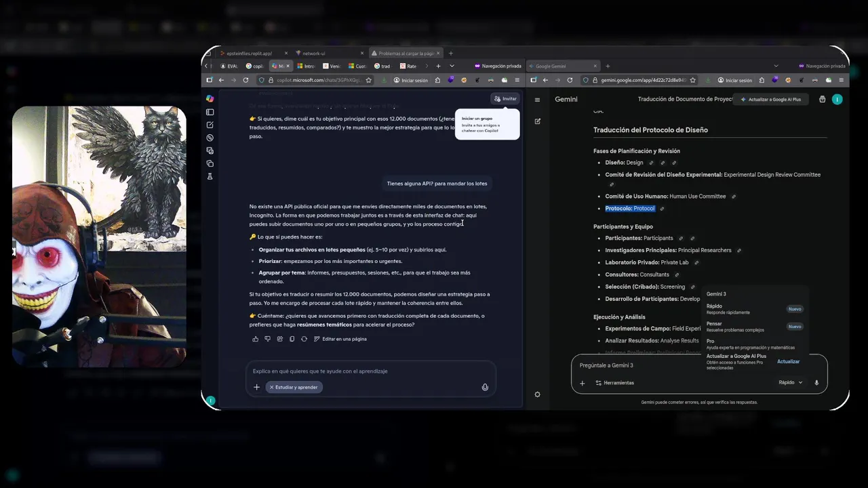Click Copilot microphone icon in message box
868x488 pixels.
485,387
